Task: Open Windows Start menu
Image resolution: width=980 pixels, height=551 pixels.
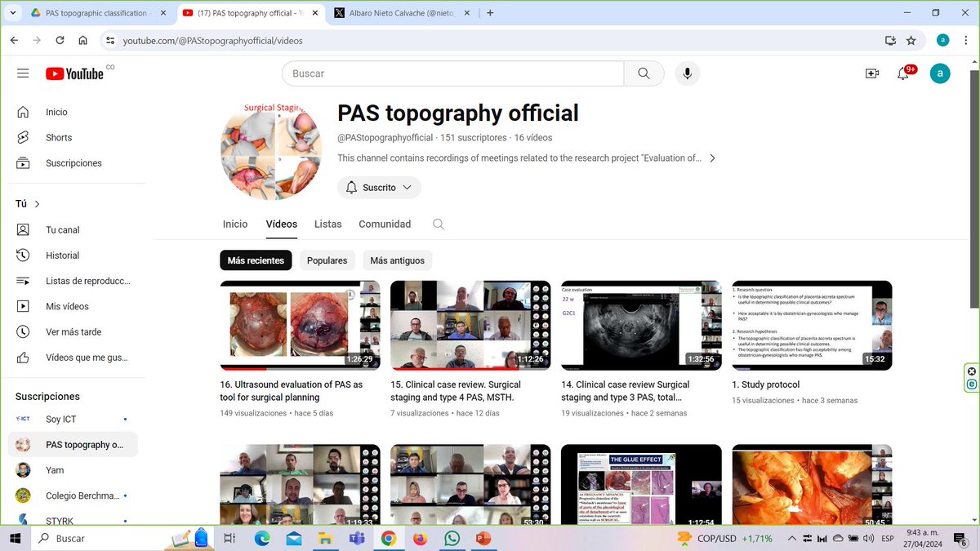Action: [15, 539]
